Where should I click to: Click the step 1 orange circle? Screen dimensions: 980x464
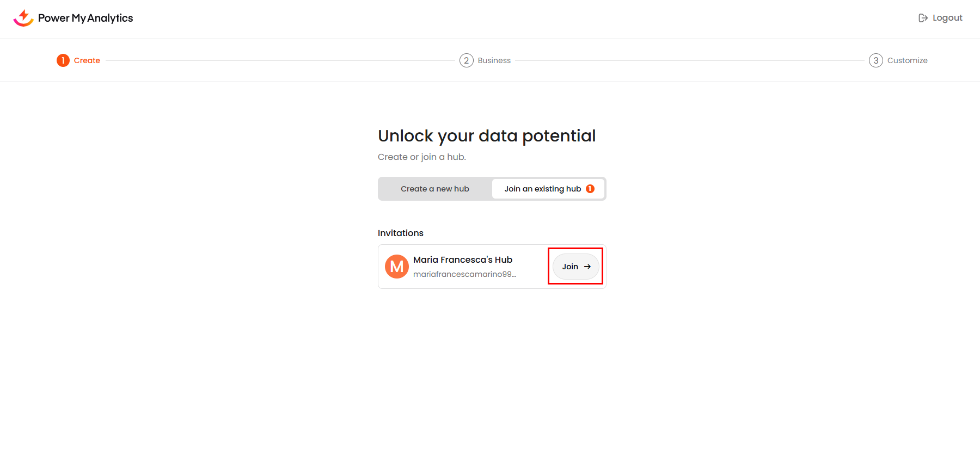point(63,60)
